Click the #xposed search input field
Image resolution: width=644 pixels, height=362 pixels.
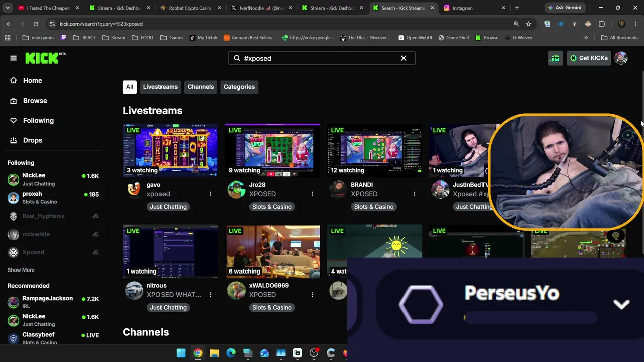pyautogui.click(x=321, y=58)
